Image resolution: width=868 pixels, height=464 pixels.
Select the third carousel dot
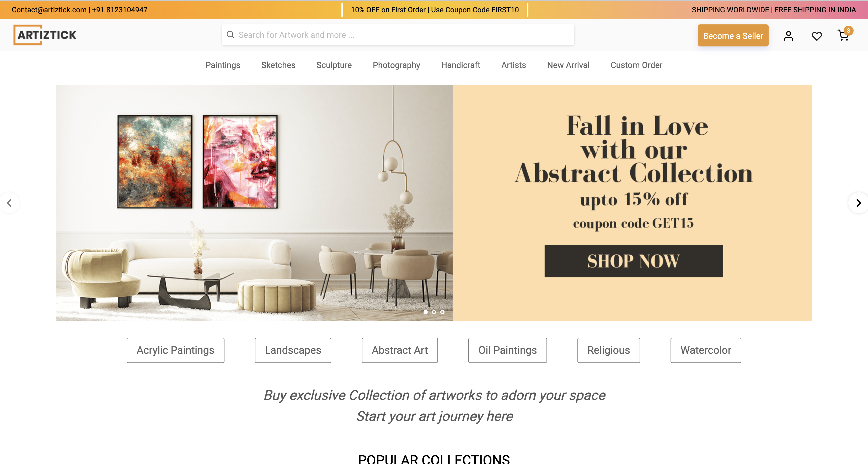pyautogui.click(x=442, y=312)
